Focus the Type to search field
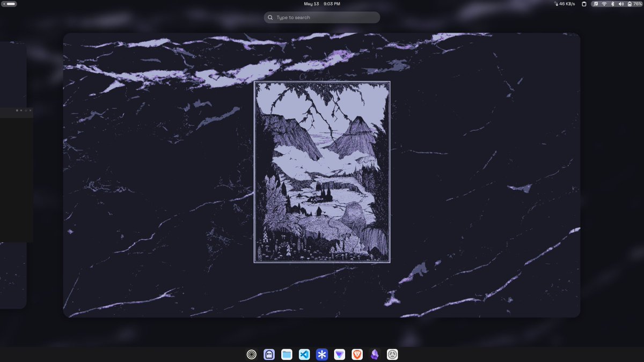 (x=322, y=18)
